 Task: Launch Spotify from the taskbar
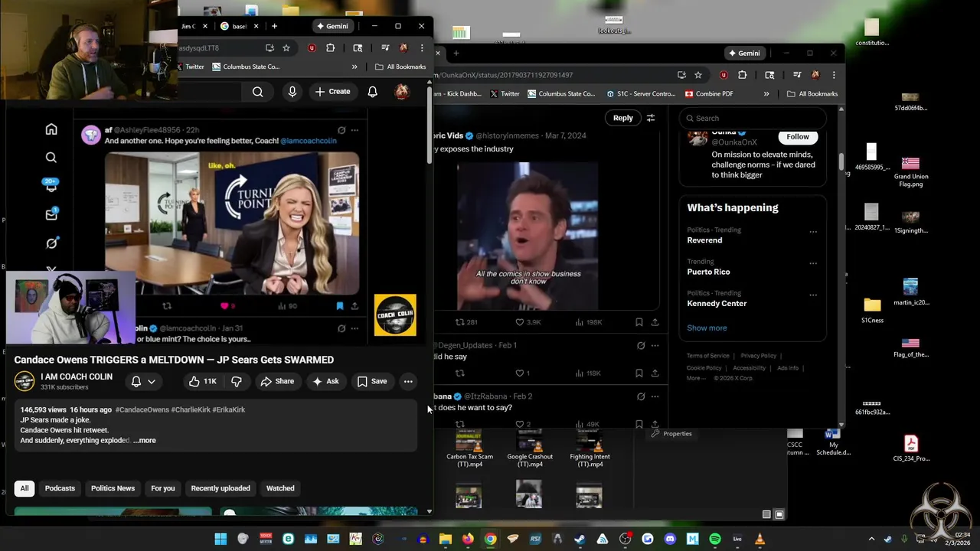715,539
